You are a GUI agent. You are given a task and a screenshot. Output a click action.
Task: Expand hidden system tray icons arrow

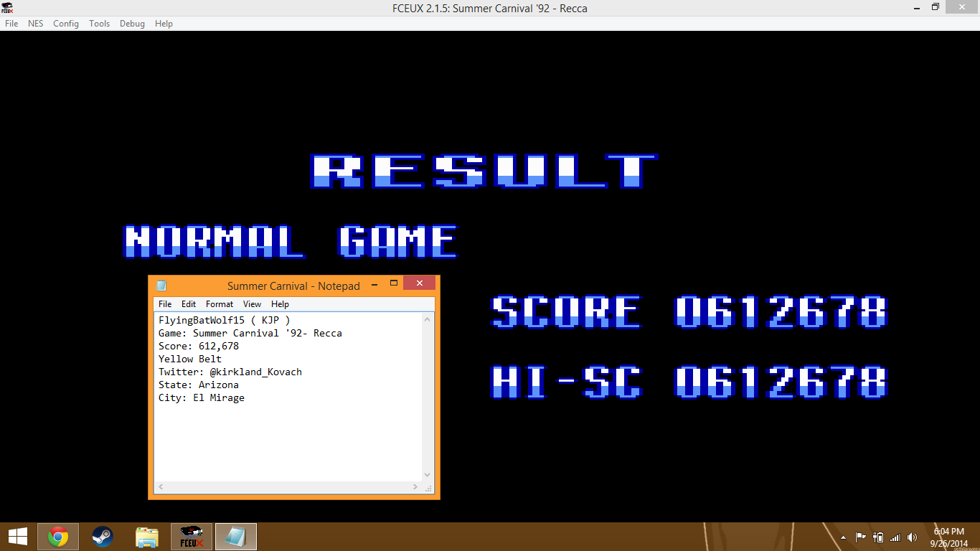pyautogui.click(x=843, y=537)
